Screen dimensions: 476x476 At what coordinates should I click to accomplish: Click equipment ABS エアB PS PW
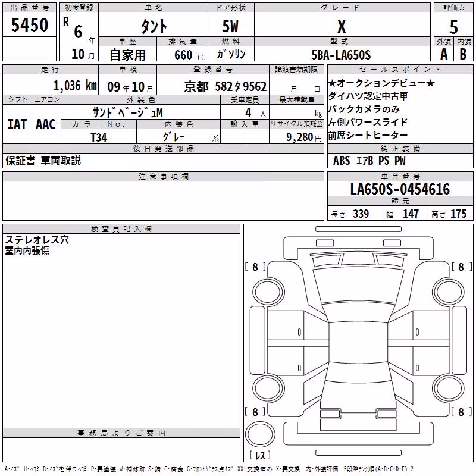click(x=369, y=161)
